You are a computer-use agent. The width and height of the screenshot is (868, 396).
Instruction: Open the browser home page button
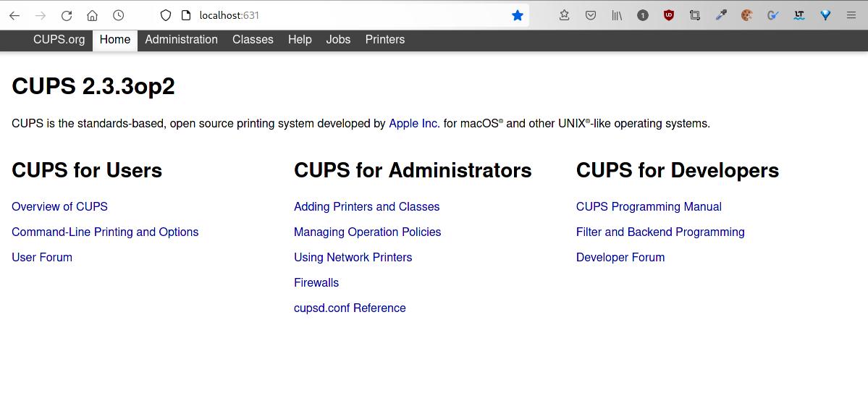tap(93, 15)
